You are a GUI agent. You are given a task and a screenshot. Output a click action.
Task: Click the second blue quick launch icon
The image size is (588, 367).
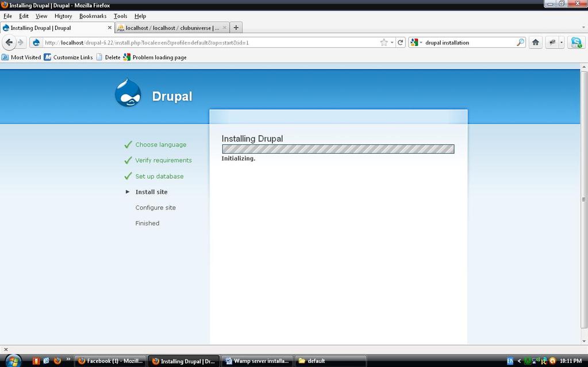tap(47, 361)
